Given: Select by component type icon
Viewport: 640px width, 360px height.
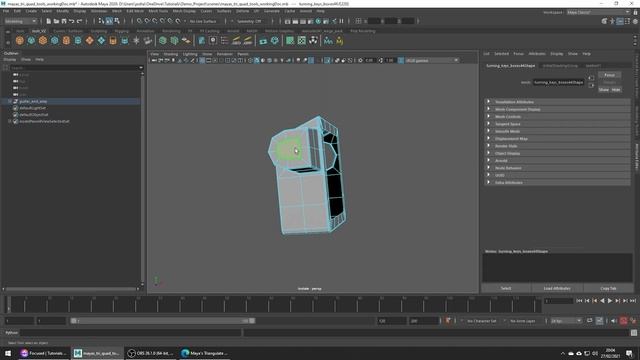Looking at the screenshot, I should click(117, 21).
